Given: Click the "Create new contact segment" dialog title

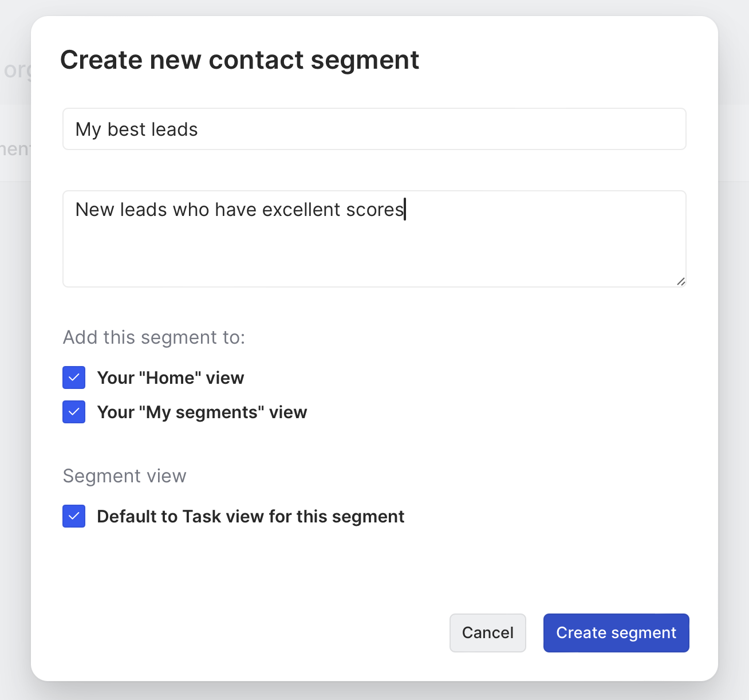Looking at the screenshot, I should (239, 60).
